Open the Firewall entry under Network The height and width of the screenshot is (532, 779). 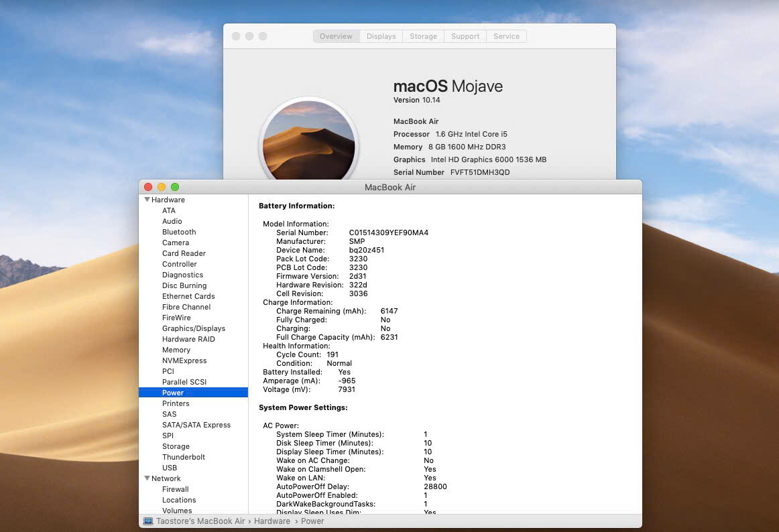176,489
